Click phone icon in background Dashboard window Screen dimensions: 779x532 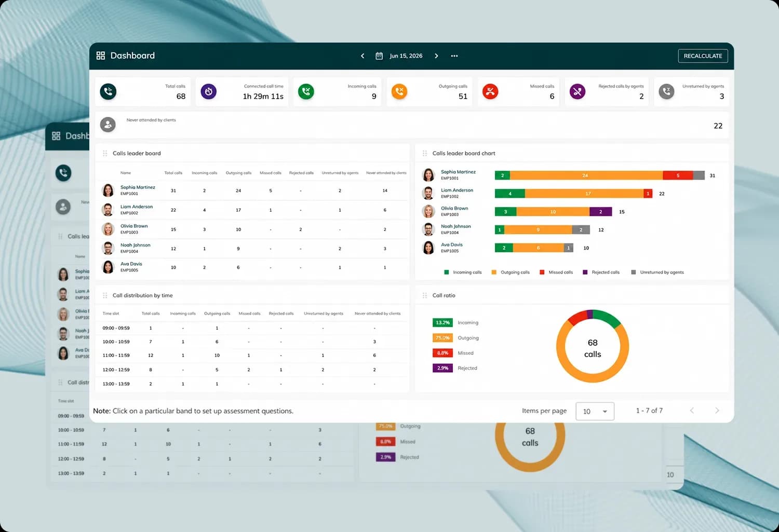63,173
